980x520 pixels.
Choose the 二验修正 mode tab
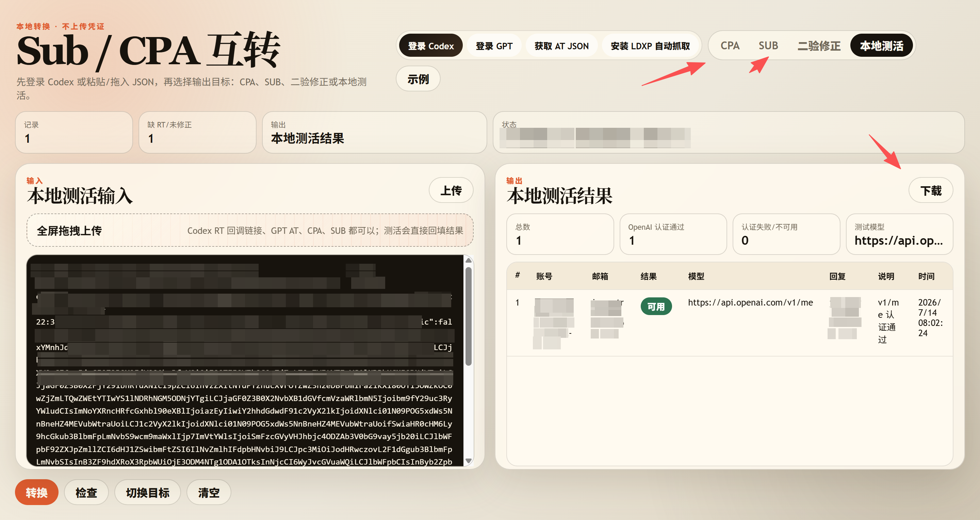(x=819, y=46)
